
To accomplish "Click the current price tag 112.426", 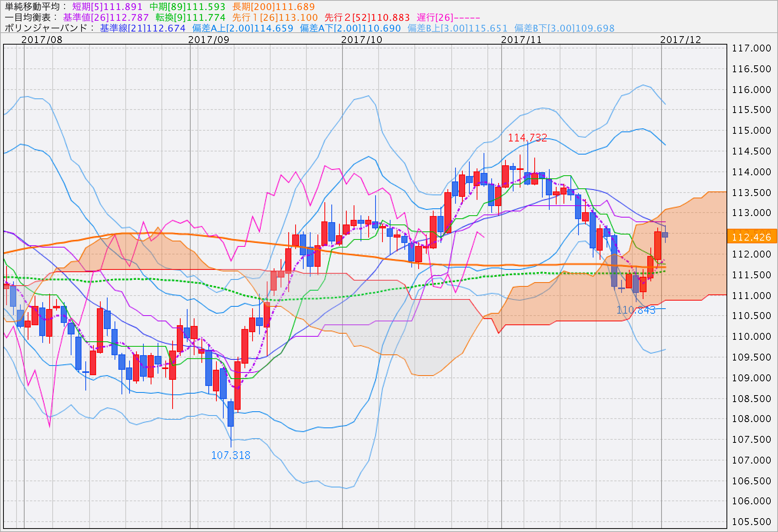I will pyautogui.click(x=752, y=236).
